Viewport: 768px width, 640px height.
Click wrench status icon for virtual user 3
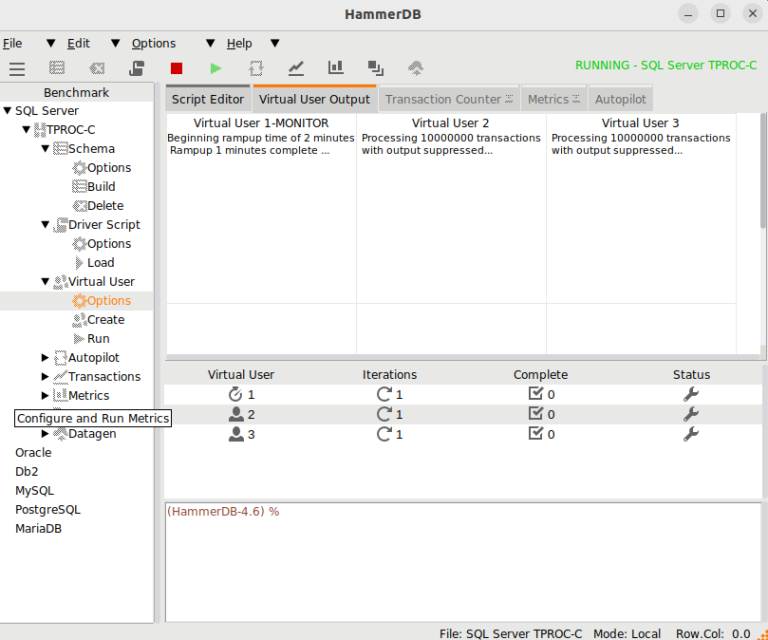point(690,434)
